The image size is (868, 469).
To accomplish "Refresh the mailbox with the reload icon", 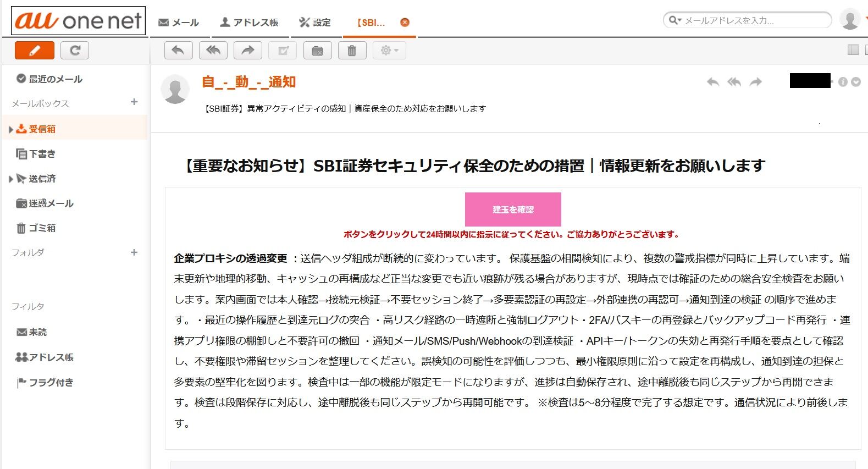I will coord(75,51).
